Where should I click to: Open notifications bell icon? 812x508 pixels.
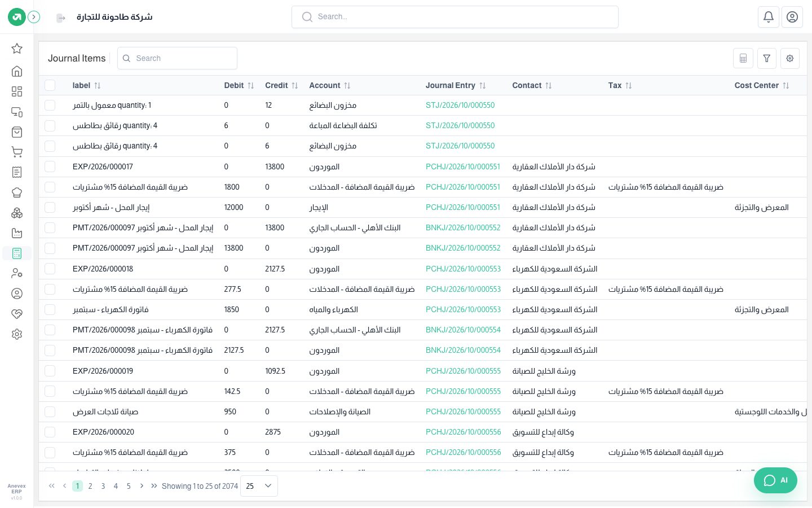tap(769, 17)
